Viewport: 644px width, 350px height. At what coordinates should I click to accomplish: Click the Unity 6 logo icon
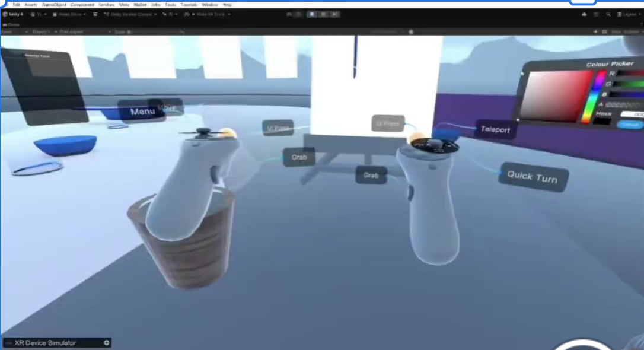pyautogui.click(x=5, y=14)
